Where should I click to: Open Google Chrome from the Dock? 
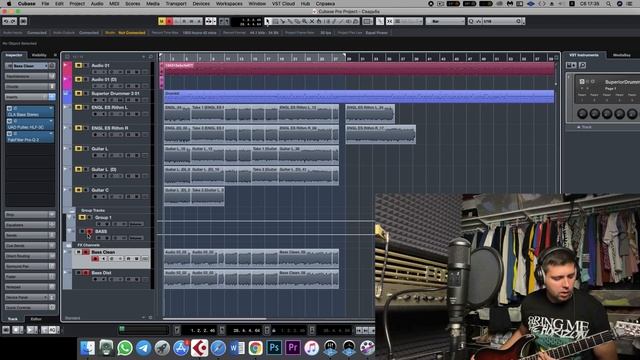click(x=256, y=348)
